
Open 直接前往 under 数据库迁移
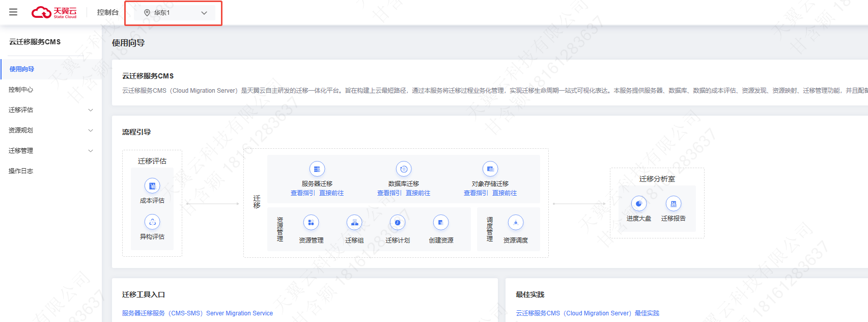coord(418,193)
